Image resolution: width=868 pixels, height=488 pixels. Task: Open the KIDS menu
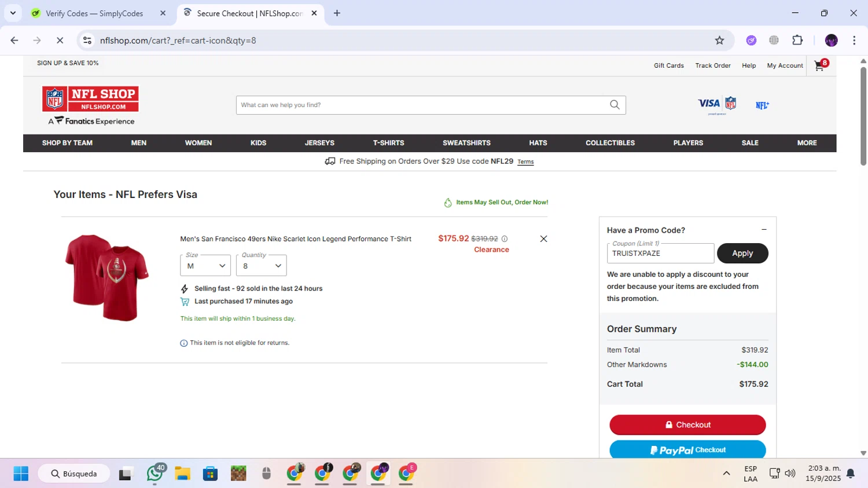(259, 143)
